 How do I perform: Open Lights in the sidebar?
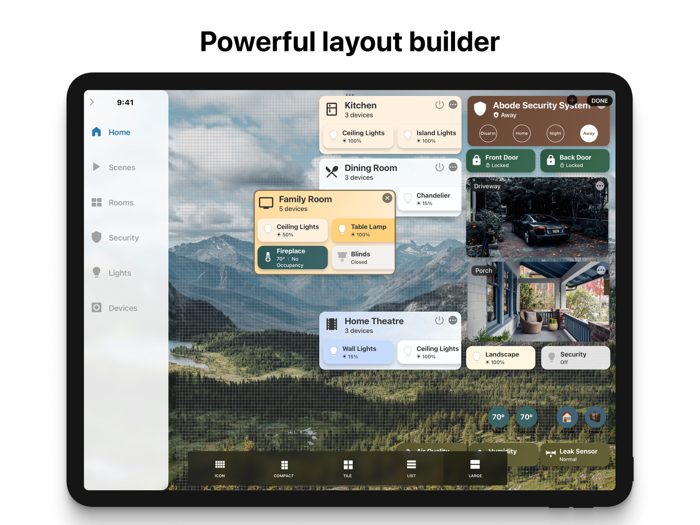point(112,273)
